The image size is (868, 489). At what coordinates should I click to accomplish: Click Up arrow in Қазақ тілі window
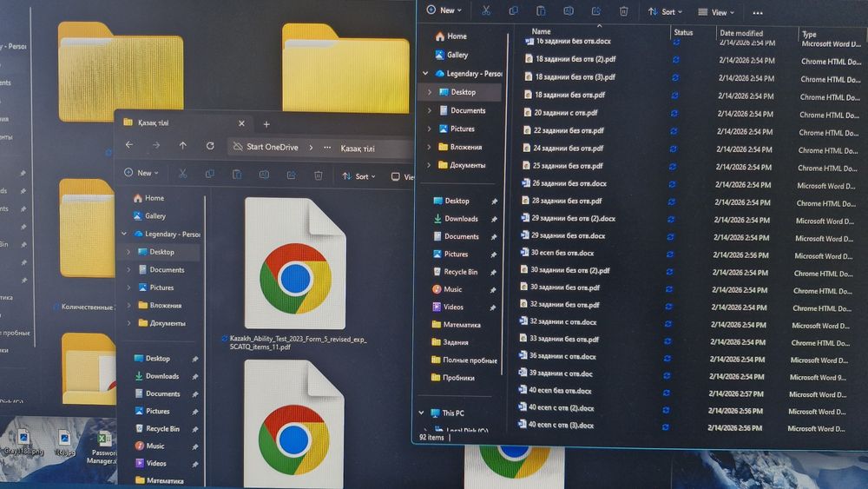[182, 145]
